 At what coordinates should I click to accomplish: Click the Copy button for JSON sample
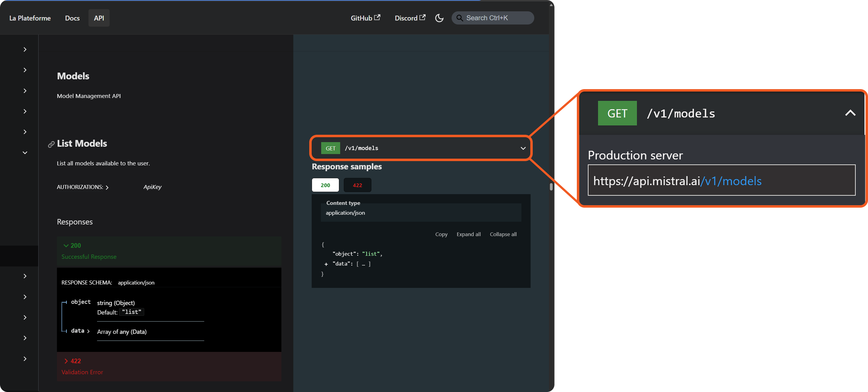(441, 234)
